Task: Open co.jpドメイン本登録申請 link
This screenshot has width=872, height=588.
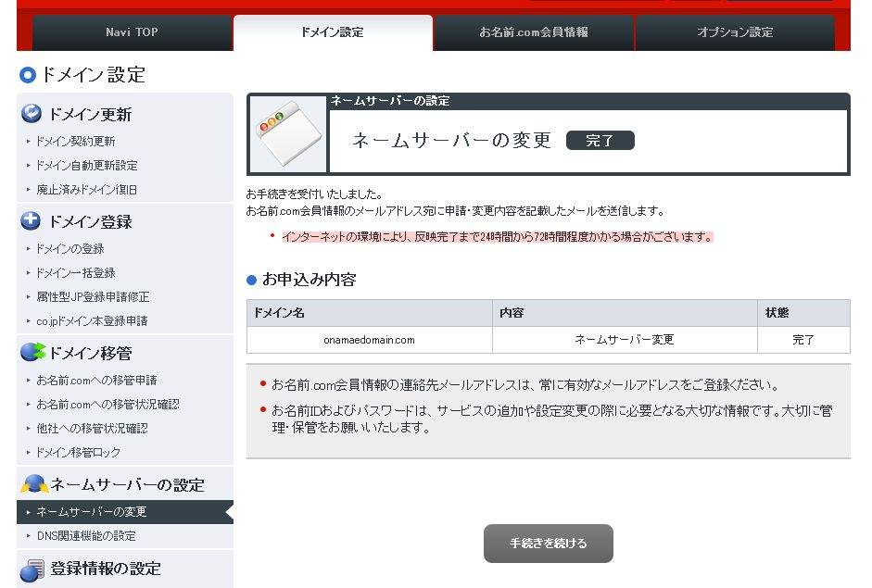Action: 93,321
